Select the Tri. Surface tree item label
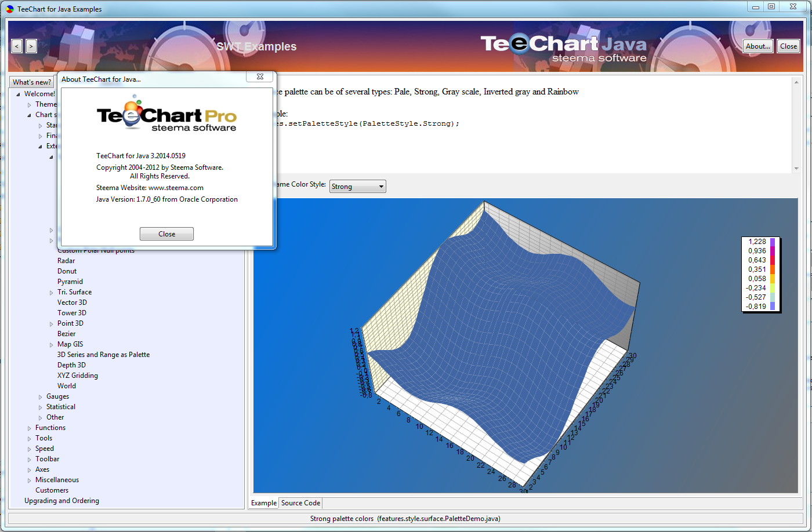The image size is (812, 532). 74,292
